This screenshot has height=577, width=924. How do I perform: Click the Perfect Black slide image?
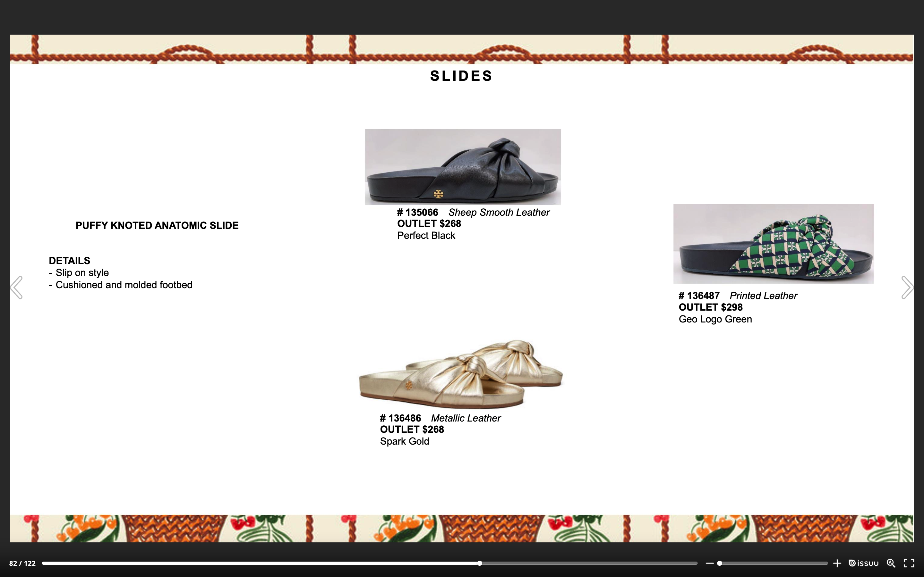coord(463,167)
